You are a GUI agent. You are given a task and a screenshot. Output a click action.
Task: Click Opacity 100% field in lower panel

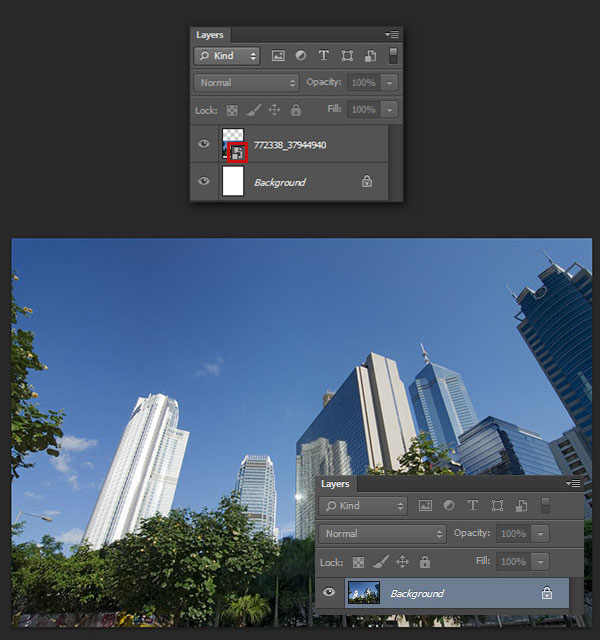coord(513,534)
